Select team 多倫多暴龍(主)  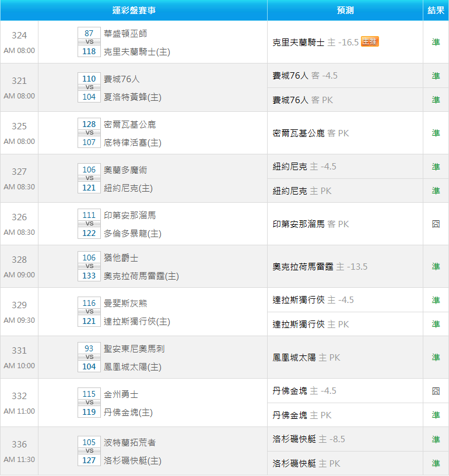[x=132, y=234]
